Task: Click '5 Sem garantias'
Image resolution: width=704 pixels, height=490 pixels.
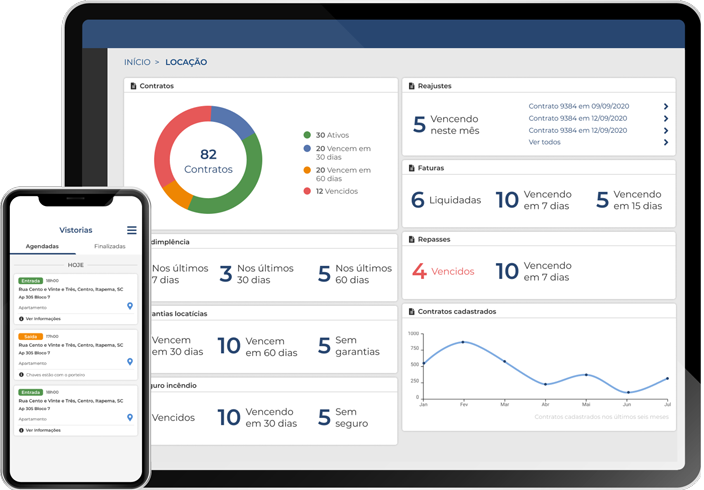Action: click(x=349, y=346)
